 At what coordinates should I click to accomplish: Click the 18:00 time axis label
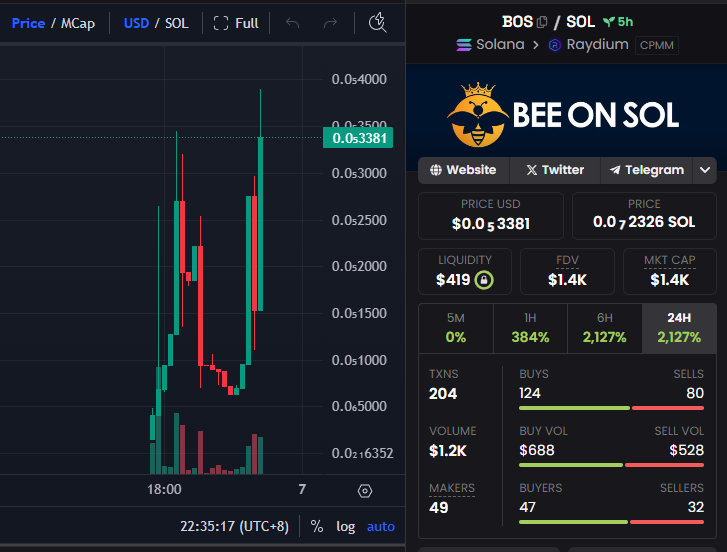pos(164,489)
